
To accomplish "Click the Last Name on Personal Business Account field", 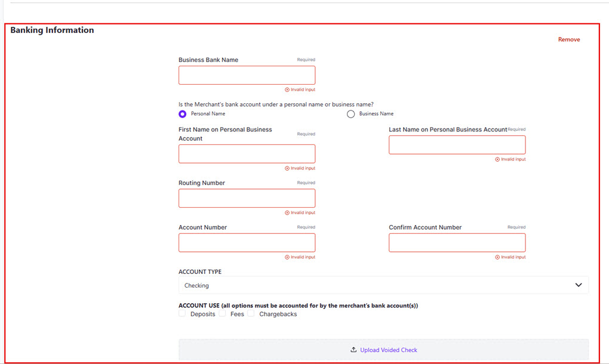I will (x=457, y=145).
